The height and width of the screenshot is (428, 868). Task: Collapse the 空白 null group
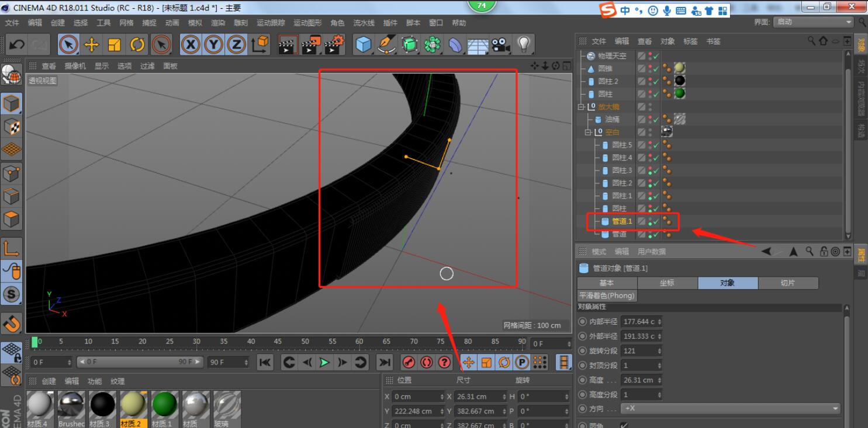click(x=589, y=133)
